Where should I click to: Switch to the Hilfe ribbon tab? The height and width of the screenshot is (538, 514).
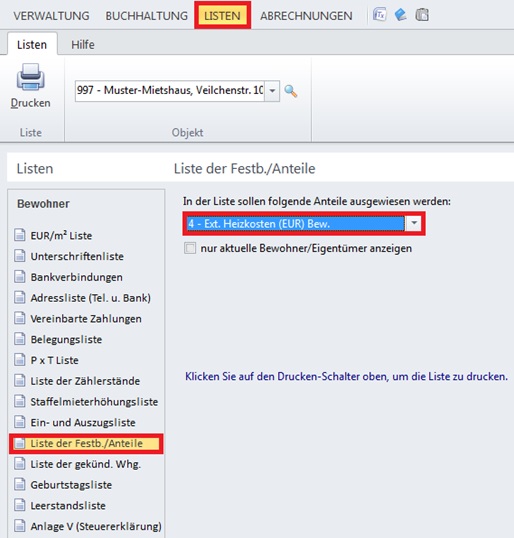tap(83, 45)
